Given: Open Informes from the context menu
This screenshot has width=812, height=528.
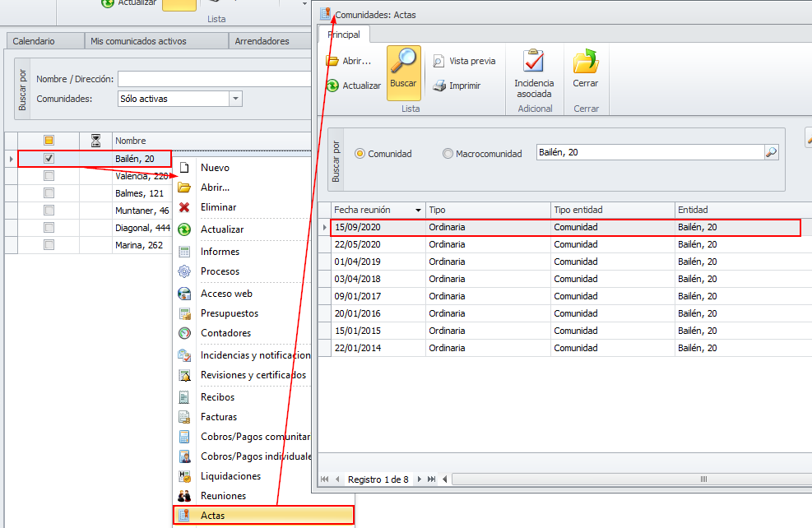Looking at the screenshot, I should click(x=220, y=252).
